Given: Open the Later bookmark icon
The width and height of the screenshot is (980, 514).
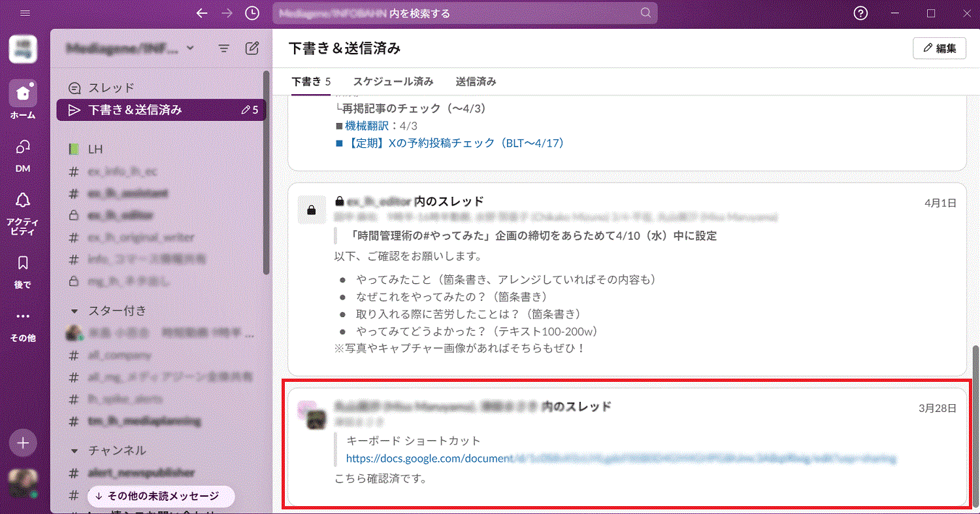Looking at the screenshot, I should (23, 263).
